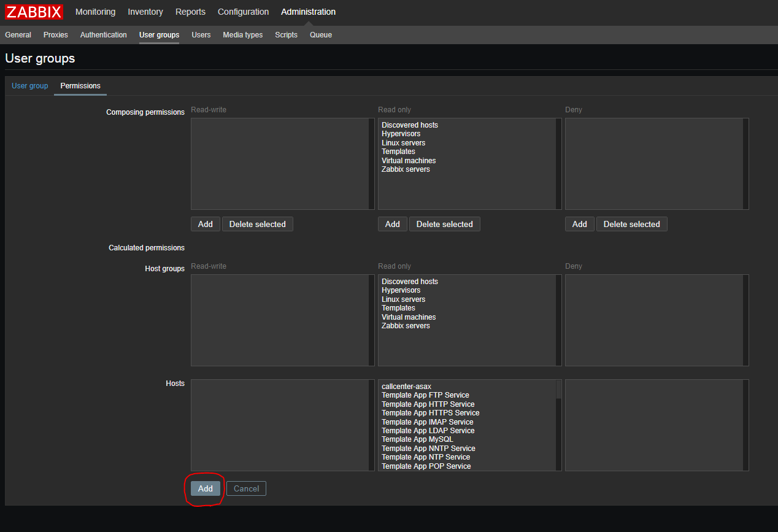Select the Permissions tab
The height and width of the screenshot is (532, 778).
tap(80, 86)
